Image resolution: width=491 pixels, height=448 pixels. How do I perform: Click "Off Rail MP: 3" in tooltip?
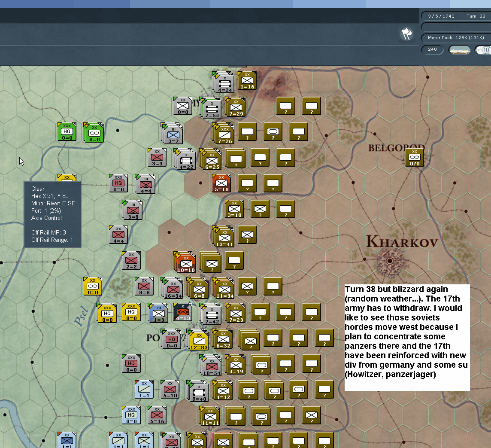48,232
